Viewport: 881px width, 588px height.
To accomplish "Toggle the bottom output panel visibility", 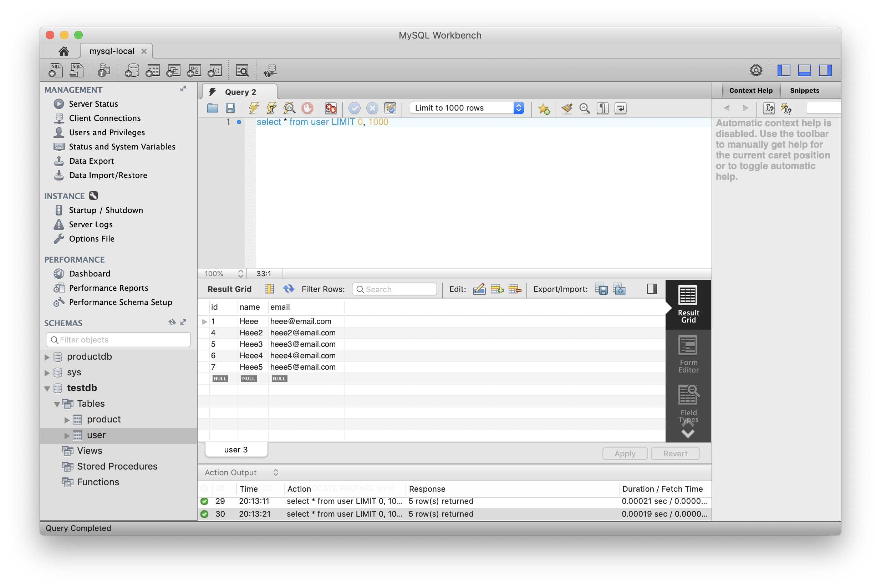I will [804, 71].
